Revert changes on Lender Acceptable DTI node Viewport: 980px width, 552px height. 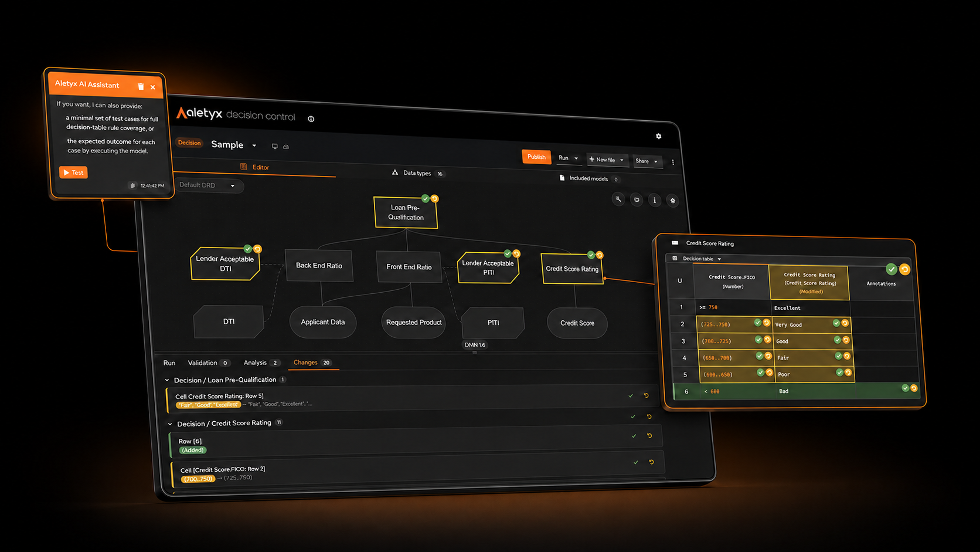click(257, 249)
